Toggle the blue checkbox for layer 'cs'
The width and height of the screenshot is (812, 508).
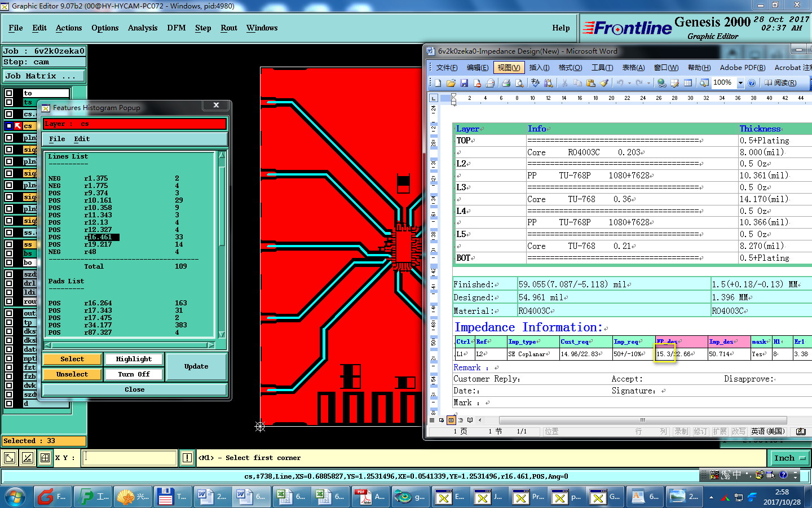pyautogui.click(x=9, y=126)
